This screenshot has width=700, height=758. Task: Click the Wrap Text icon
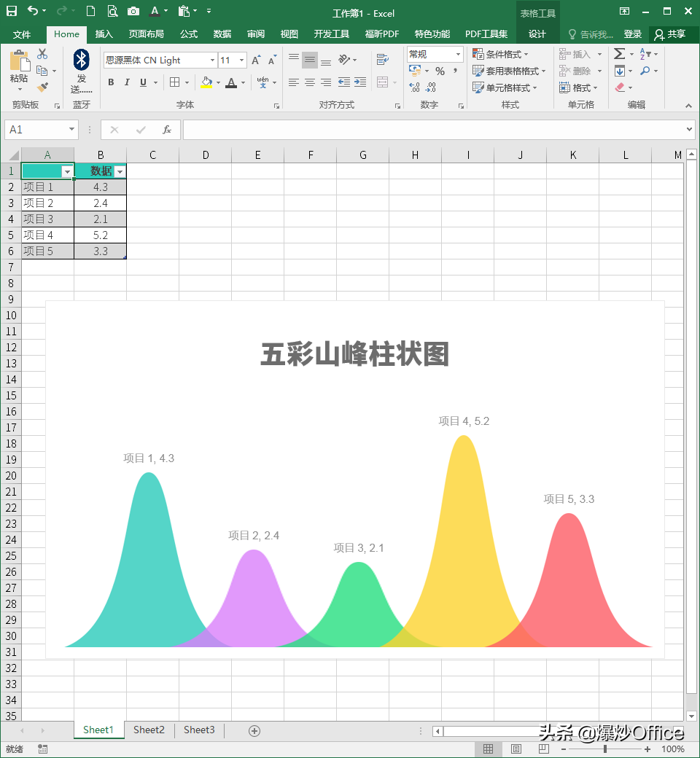(x=383, y=60)
